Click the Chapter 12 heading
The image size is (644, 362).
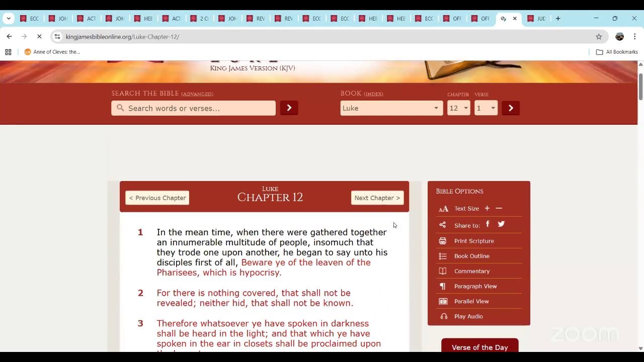point(270,197)
